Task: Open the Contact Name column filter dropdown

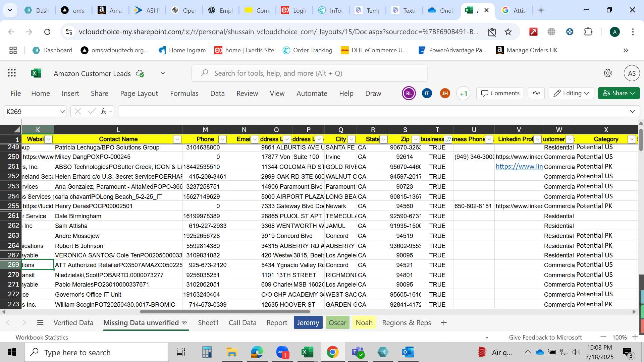Action: point(177,139)
